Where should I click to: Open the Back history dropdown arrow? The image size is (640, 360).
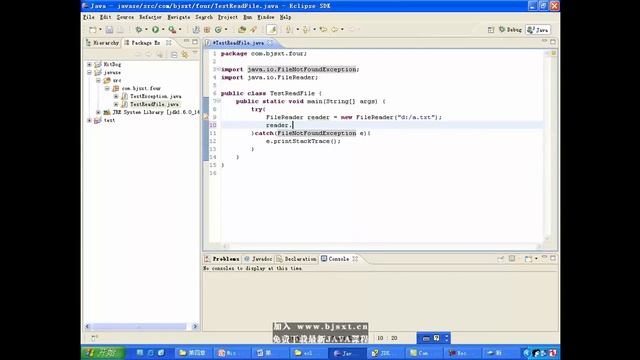click(342, 29)
